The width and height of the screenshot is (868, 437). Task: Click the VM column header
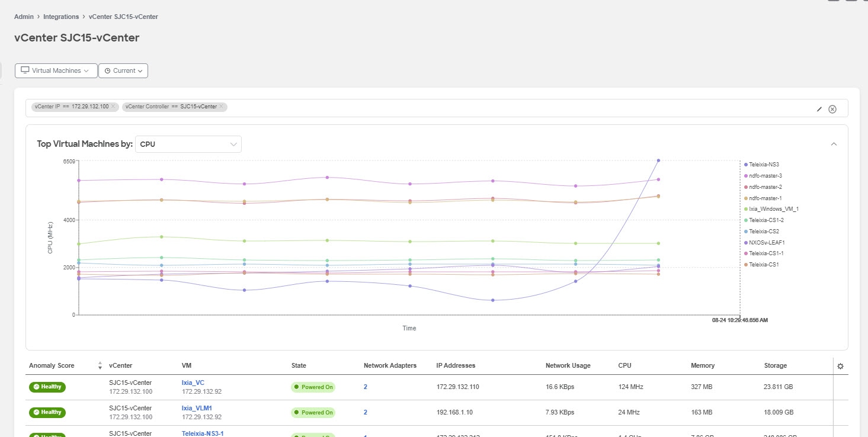point(187,366)
